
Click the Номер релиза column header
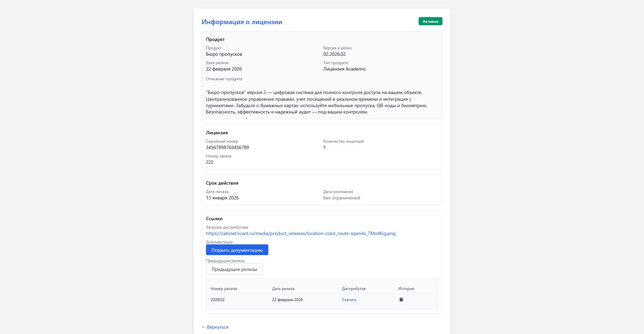(x=223, y=289)
